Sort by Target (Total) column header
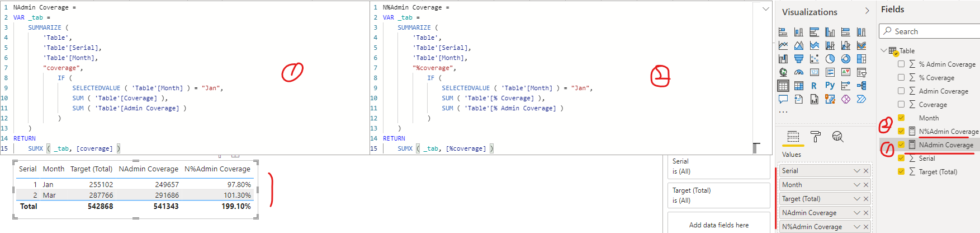The height and width of the screenshot is (233, 980). (x=91, y=169)
